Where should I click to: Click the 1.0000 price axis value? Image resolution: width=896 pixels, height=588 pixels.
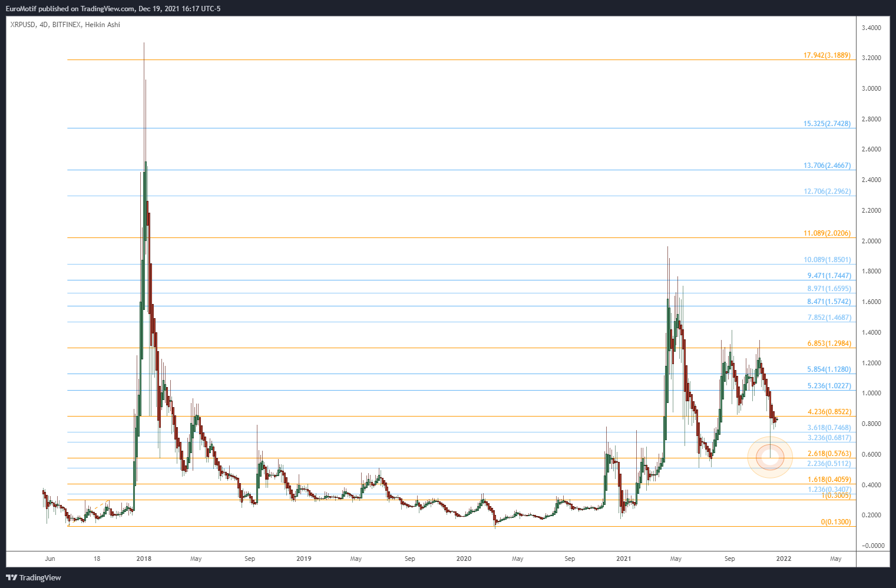click(x=871, y=394)
